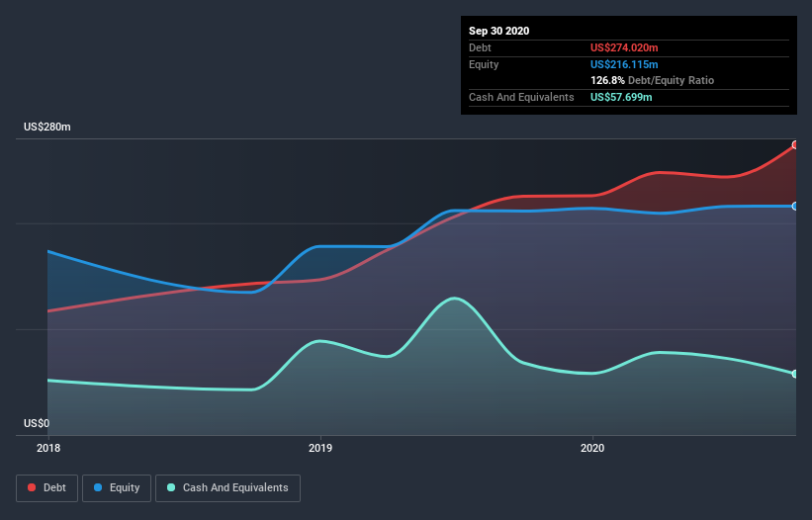Toggle Cash And Equivalents legend button

pos(227,488)
